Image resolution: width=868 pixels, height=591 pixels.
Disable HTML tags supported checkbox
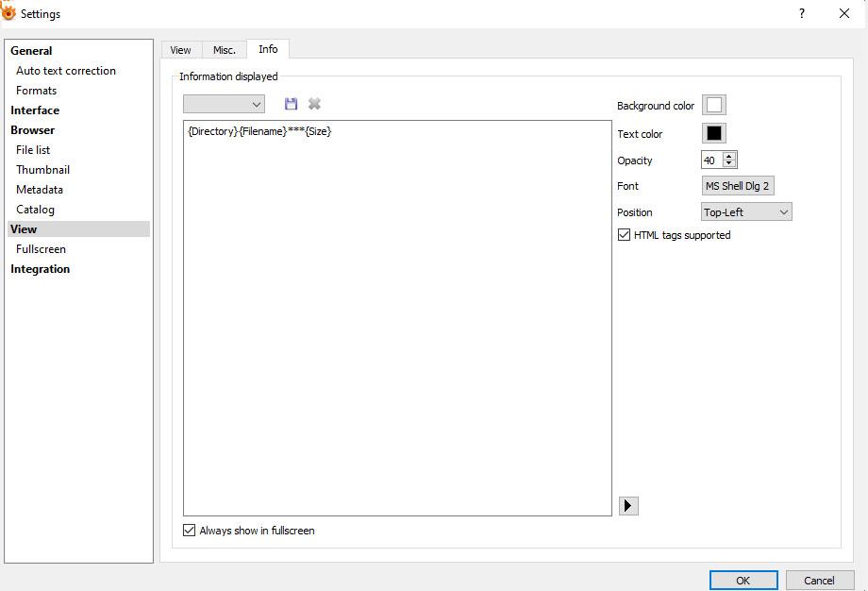click(x=625, y=235)
